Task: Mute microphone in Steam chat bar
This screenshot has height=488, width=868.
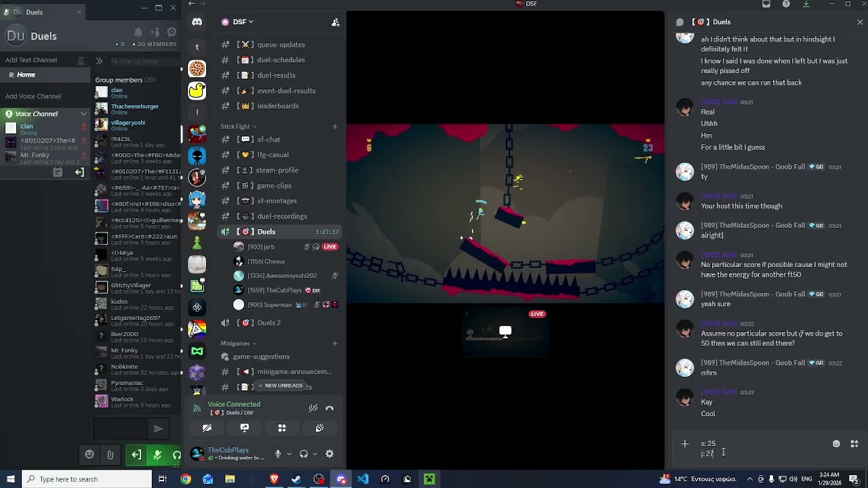Action: pos(157,455)
